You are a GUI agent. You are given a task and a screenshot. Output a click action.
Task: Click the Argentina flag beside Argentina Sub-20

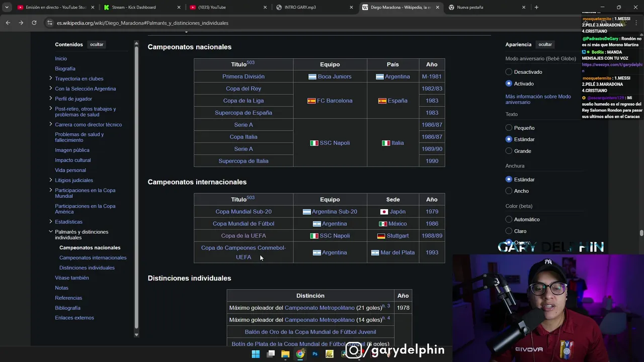click(x=306, y=212)
